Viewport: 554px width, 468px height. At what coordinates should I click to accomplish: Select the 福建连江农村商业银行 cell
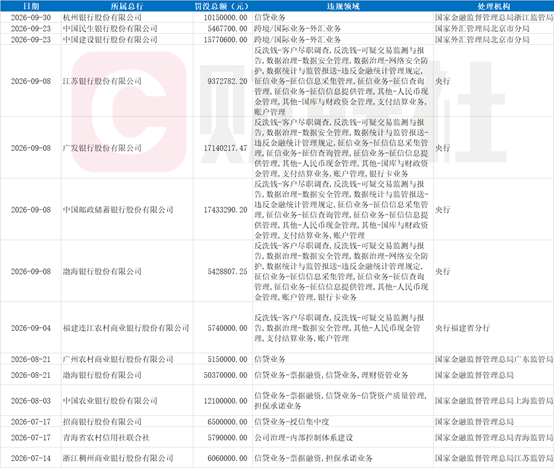[x=127, y=328]
